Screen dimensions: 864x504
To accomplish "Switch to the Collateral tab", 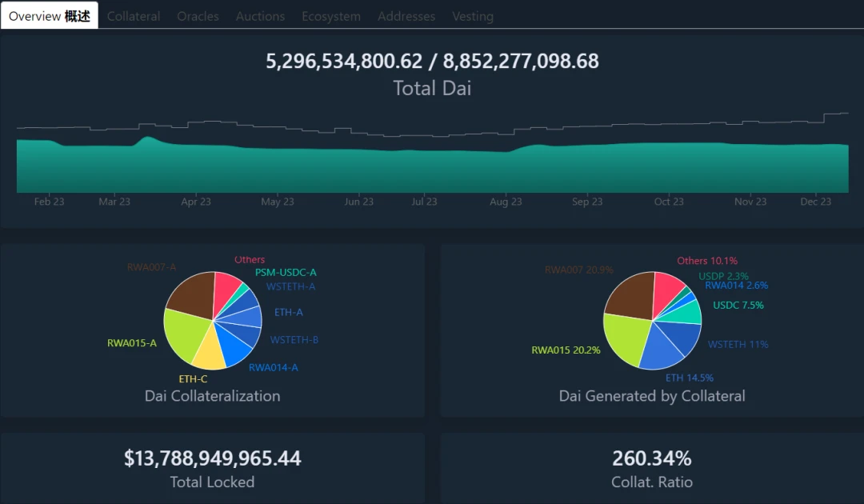I will click(134, 16).
